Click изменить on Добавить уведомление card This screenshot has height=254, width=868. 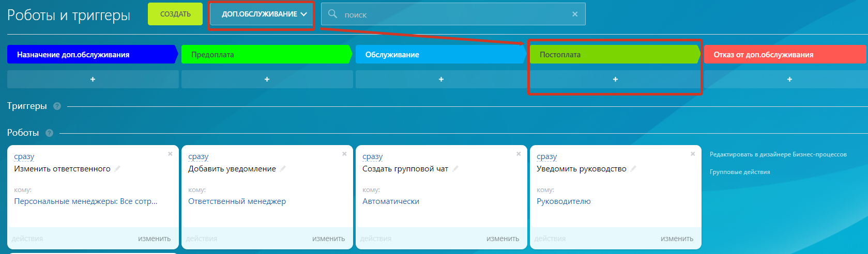tap(328, 239)
